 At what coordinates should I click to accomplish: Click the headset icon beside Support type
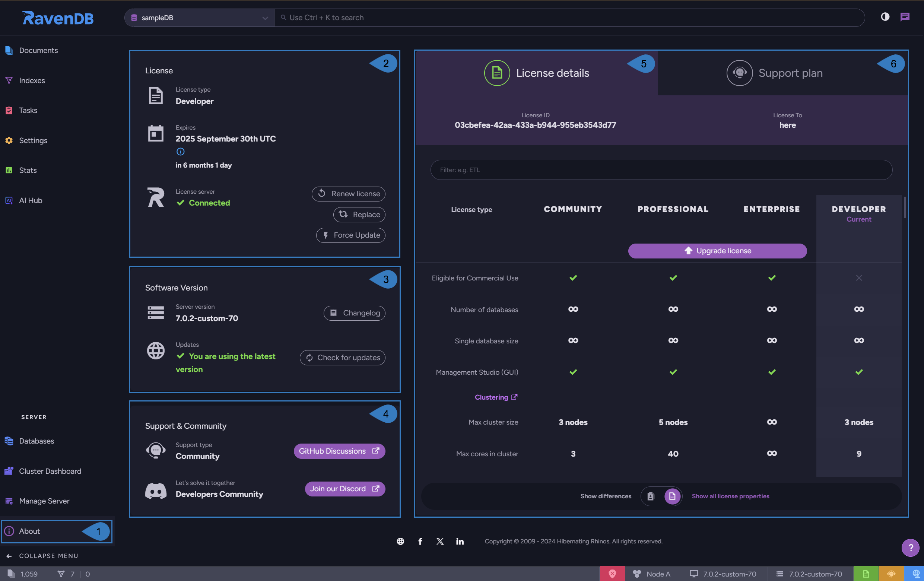coord(155,450)
